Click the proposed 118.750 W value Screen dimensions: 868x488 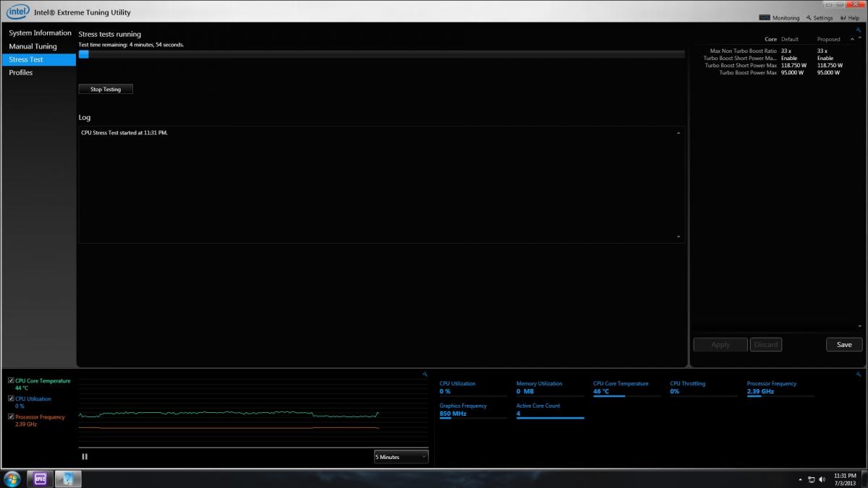pos(830,66)
